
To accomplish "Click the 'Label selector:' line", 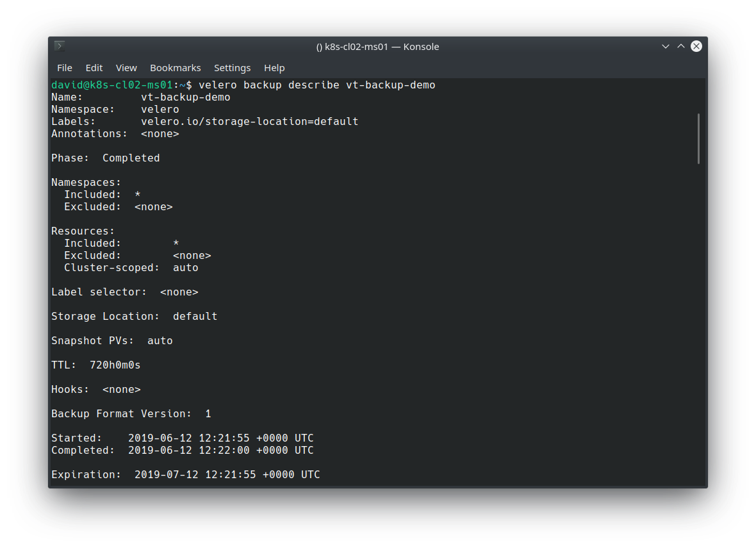I will [125, 292].
